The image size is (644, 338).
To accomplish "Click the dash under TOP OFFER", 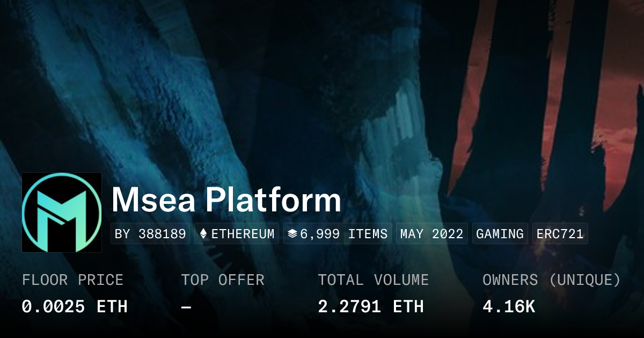I will click(186, 306).
